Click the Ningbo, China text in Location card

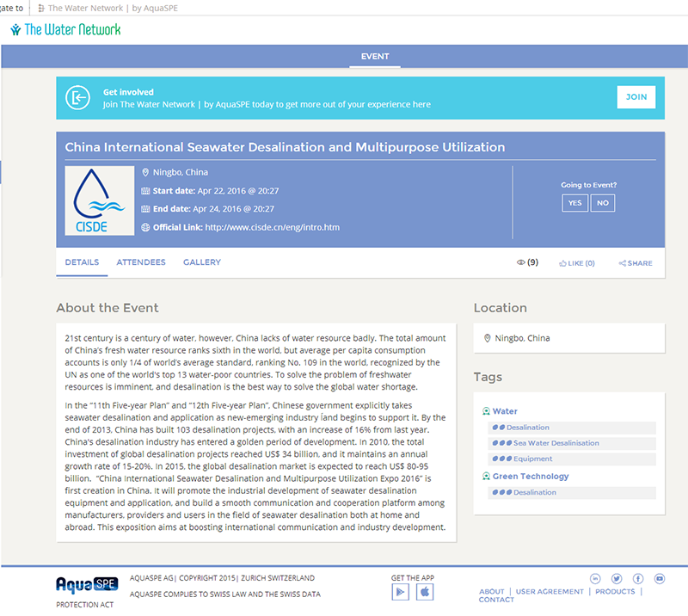522,338
